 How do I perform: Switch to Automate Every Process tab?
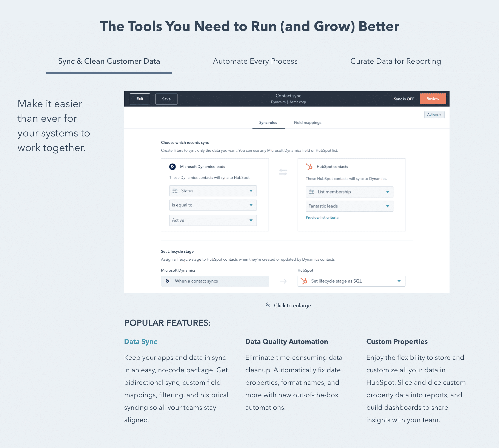point(255,61)
